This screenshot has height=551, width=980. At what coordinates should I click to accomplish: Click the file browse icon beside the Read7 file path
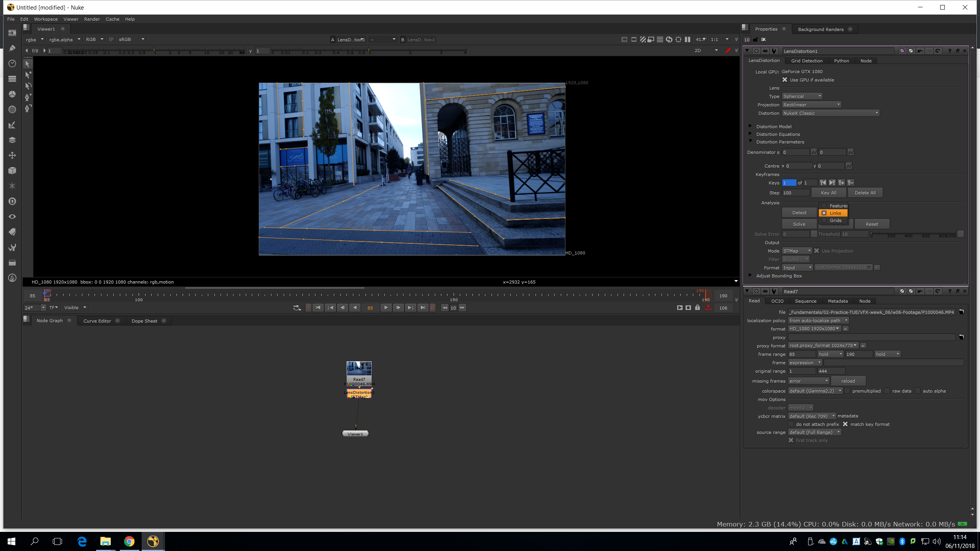point(961,312)
